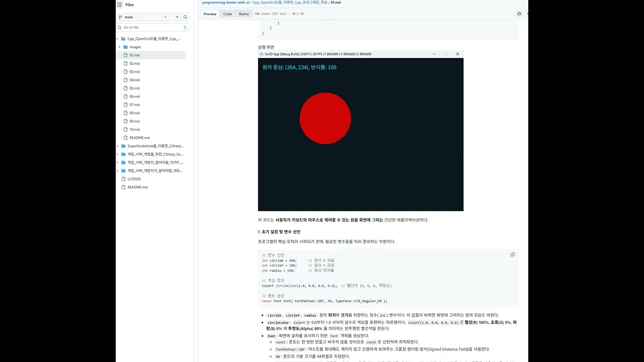Image resolution: width=644 pixels, height=362 pixels.
Task: Click the 게임_서버_개발을_위한_CSharp folder icon
Action: tap(123, 154)
